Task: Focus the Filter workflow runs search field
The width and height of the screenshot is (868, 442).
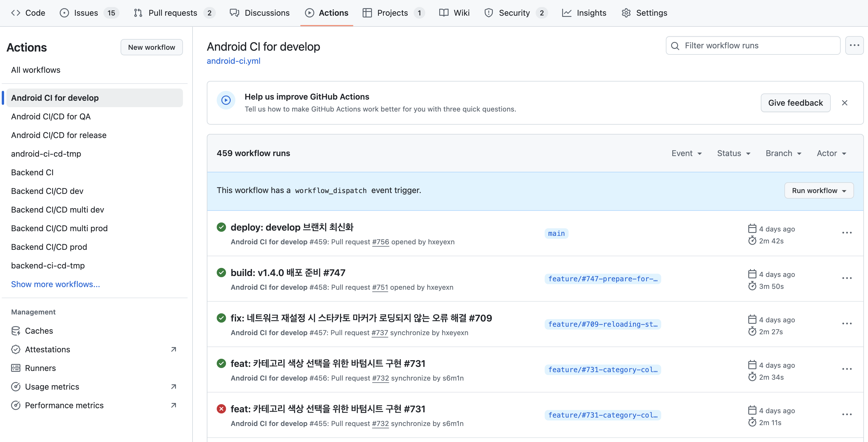Action: [x=753, y=45]
